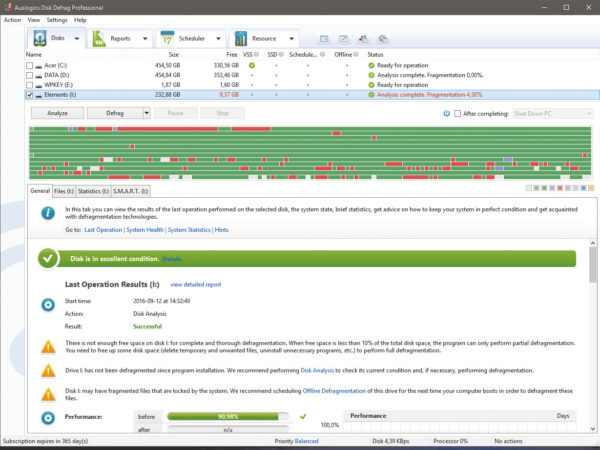Click the Resource monitor chart icon
The image size is (600, 450).
pyautogui.click(x=241, y=39)
